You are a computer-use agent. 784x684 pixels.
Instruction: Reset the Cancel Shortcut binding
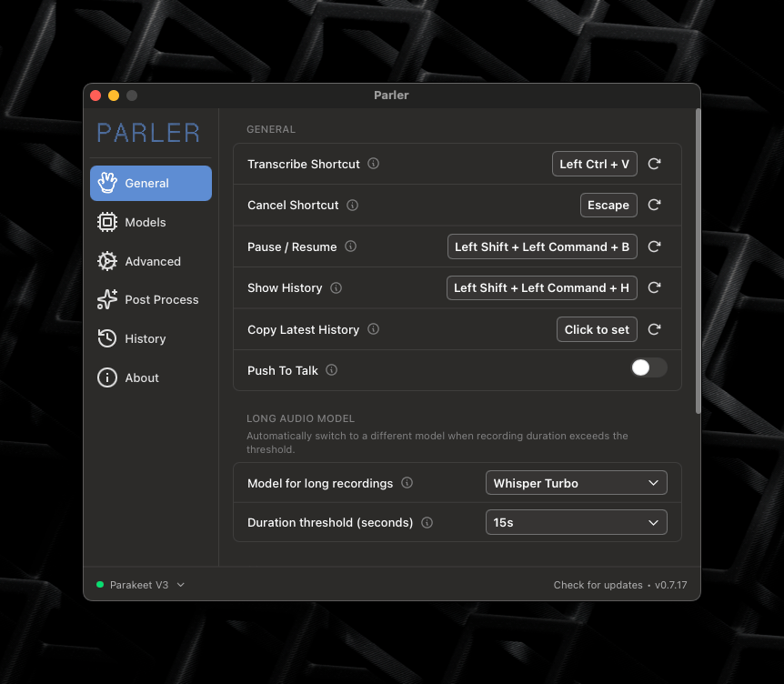pos(654,205)
